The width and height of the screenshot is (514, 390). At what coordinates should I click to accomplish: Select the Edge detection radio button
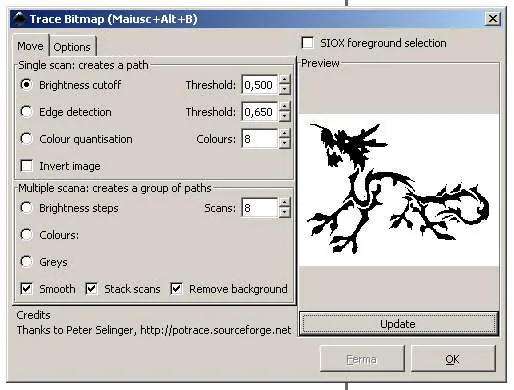click(26, 112)
